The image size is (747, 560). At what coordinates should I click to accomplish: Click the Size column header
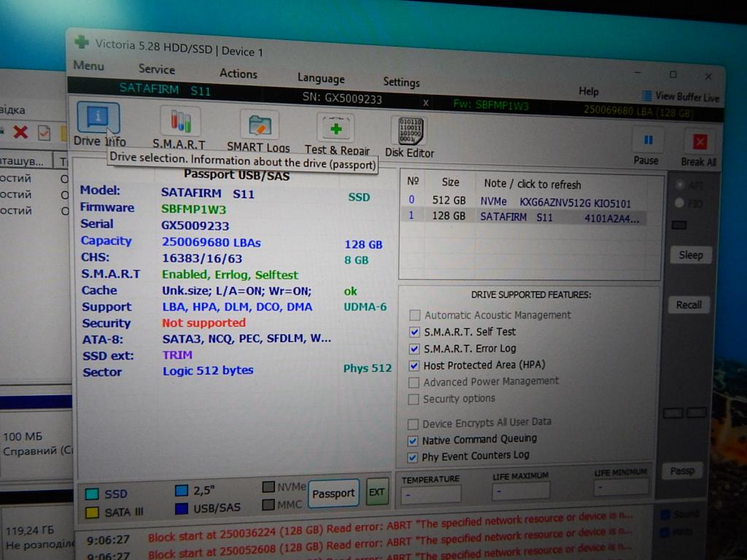point(450,182)
